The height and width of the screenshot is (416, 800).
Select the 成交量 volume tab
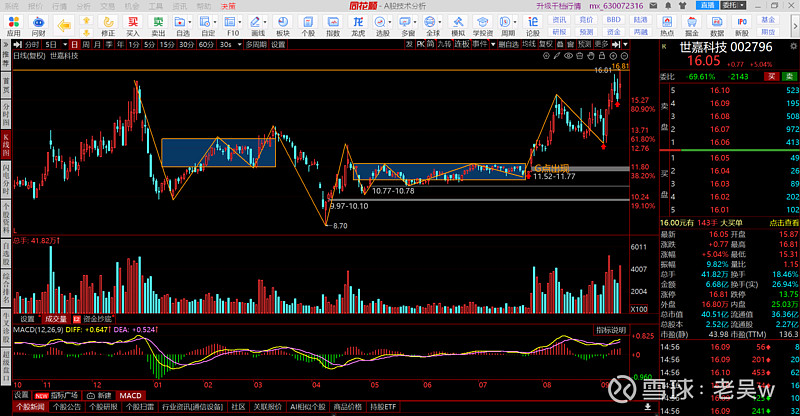click(x=56, y=319)
